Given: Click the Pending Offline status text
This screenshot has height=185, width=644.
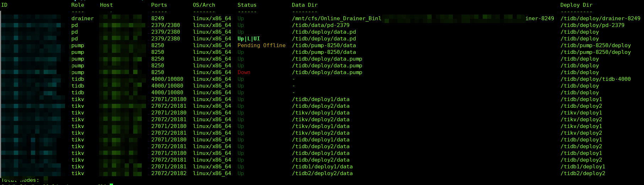Looking at the screenshot, I should click(261, 45).
